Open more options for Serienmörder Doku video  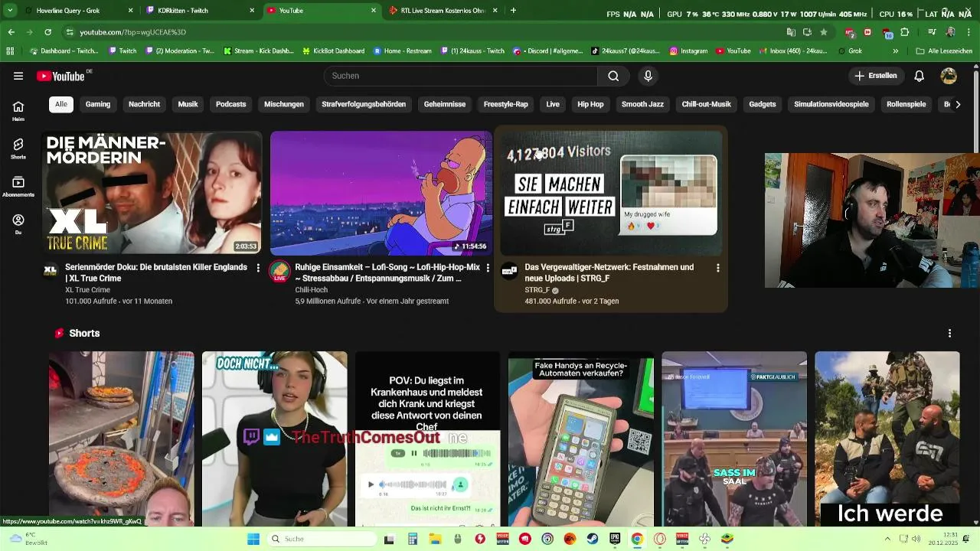coord(258,268)
